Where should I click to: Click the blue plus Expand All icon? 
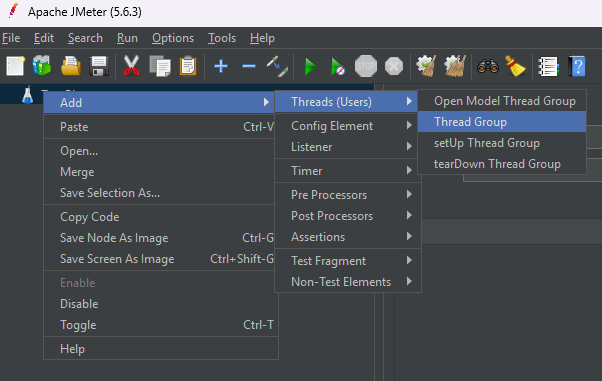pyautogui.click(x=221, y=66)
